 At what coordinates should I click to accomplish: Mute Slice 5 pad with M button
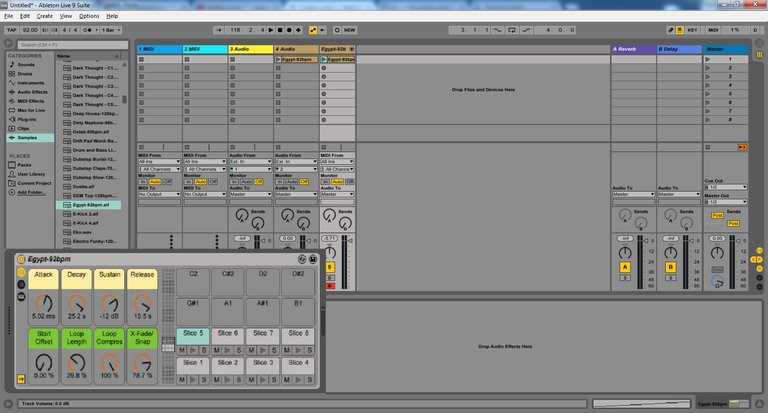tap(182, 350)
